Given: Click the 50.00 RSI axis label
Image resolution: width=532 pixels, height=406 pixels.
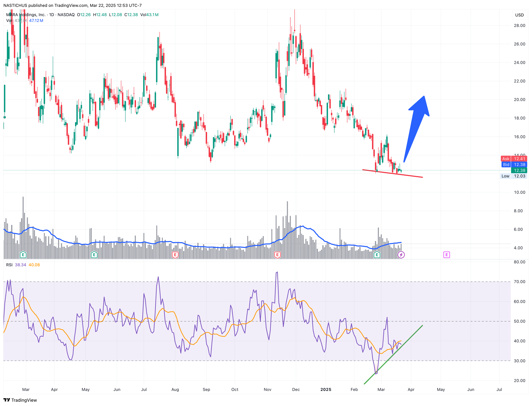Looking at the screenshot, I should click(519, 321).
